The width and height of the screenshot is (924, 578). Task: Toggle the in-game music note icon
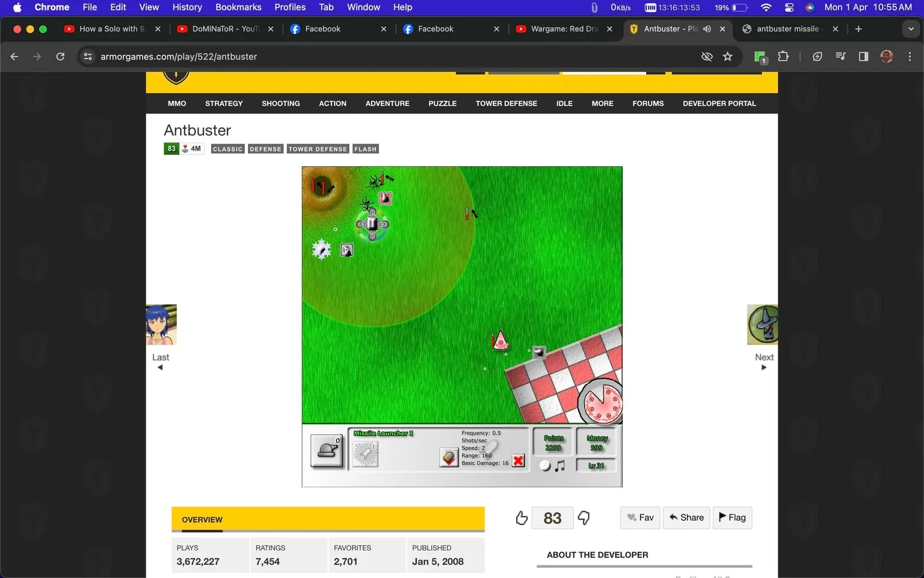pyautogui.click(x=559, y=464)
